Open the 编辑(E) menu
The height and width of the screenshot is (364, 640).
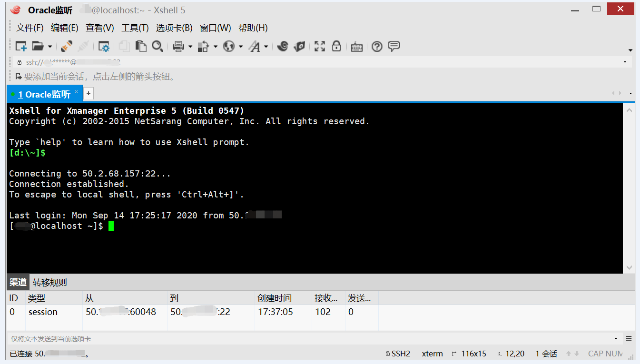pyautogui.click(x=65, y=28)
